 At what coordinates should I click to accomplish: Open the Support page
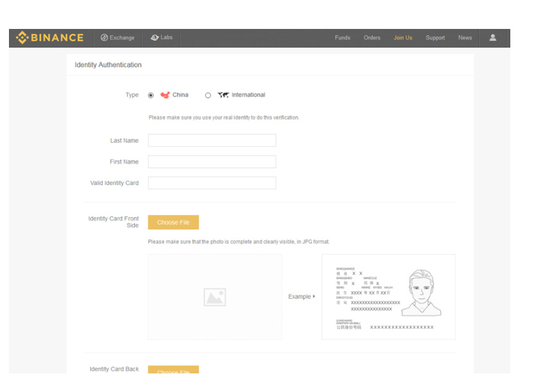click(435, 38)
